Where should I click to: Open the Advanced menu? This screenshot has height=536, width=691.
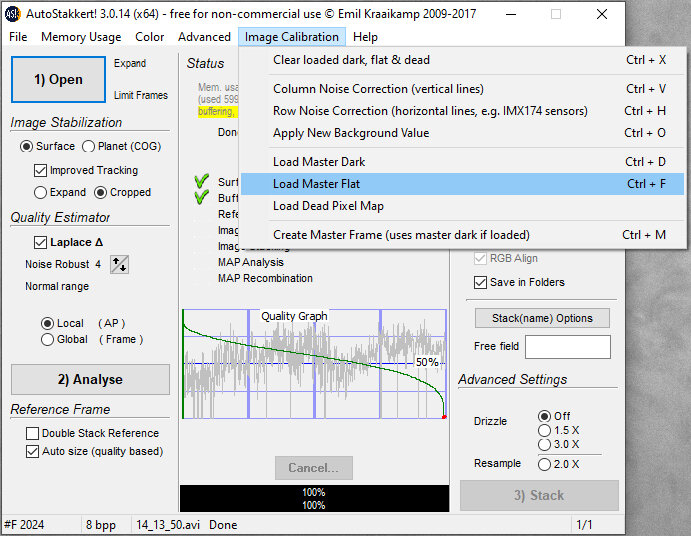[204, 37]
